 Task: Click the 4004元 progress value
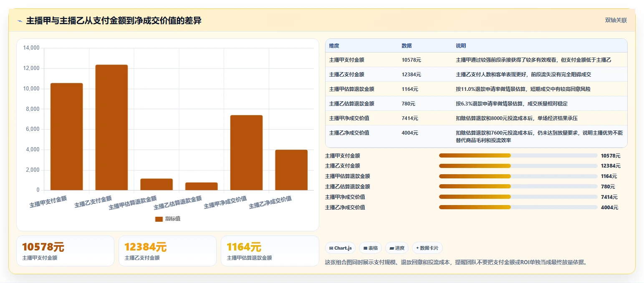(x=609, y=208)
